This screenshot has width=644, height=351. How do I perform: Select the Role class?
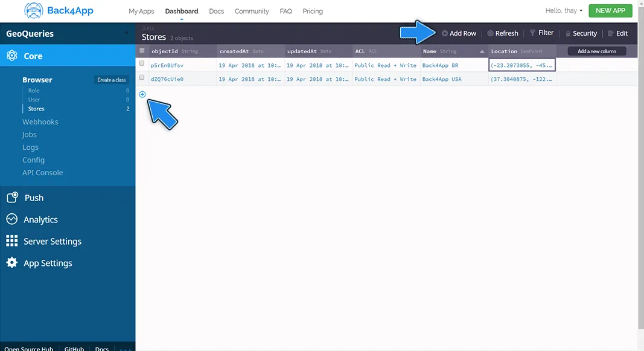pos(34,91)
